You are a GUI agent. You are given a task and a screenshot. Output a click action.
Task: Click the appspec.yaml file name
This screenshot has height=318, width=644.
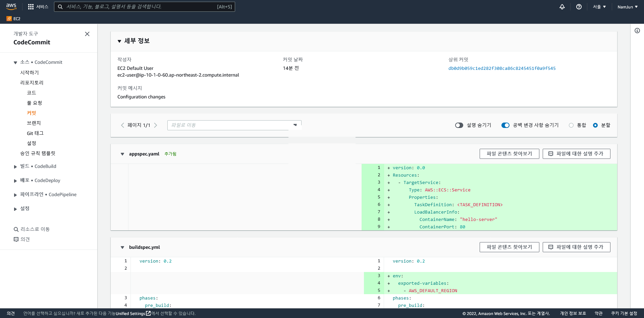[x=144, y=154]
